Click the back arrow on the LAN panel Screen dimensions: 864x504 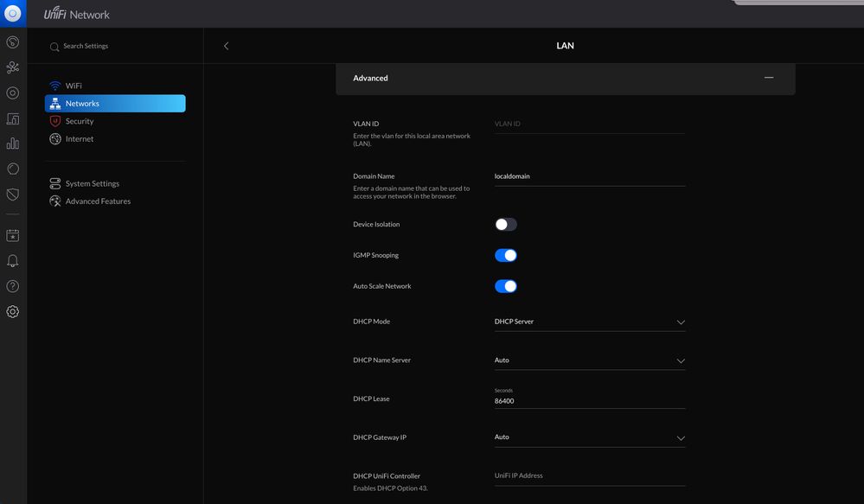pos(226,45)
